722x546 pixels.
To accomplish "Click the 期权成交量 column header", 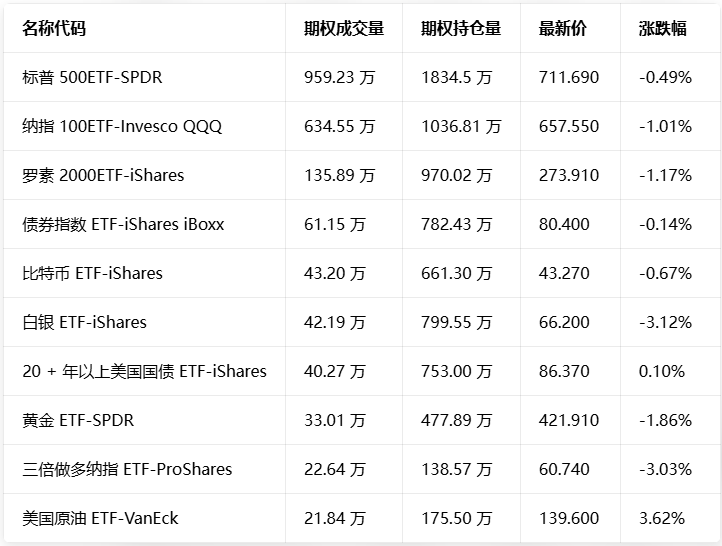I will coord(344,28).
